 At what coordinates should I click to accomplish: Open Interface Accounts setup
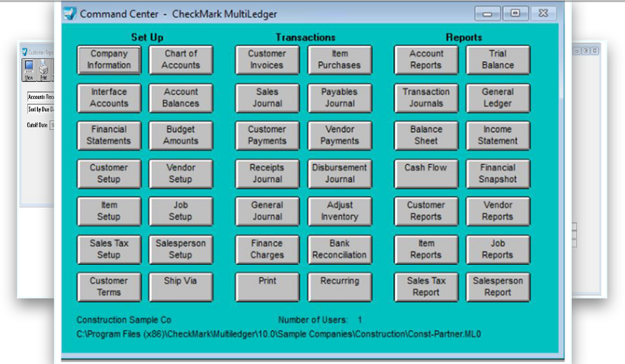(x=109, y=98)
